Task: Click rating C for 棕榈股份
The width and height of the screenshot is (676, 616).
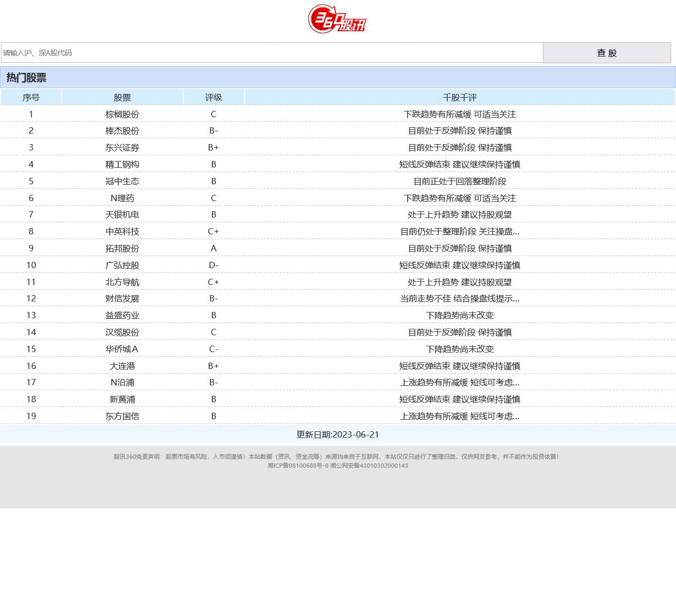Action: pyautogui.click(x=213, y=114)
